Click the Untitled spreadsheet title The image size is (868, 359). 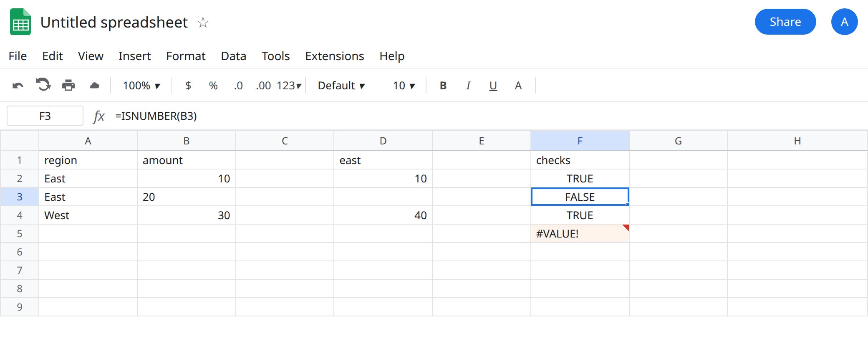click(114, 22)
